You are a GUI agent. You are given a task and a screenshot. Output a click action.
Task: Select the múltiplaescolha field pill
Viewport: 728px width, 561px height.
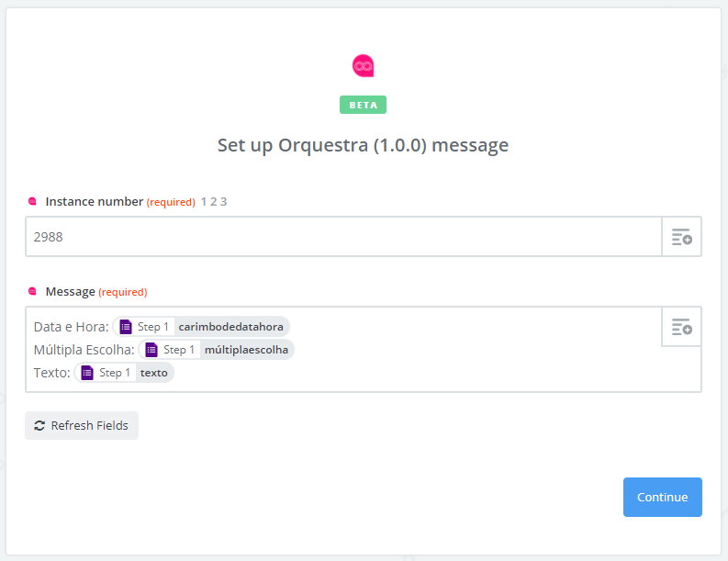click(x=217, y=350)
